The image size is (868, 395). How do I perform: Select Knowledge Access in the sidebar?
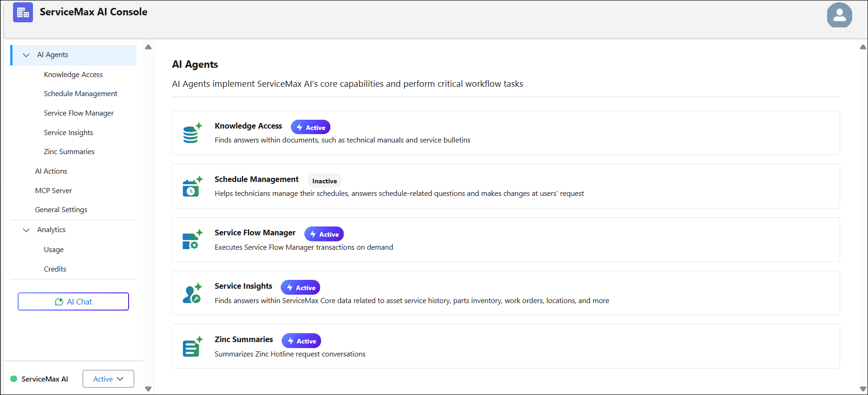pyautogui.click(x=73, y=74)
